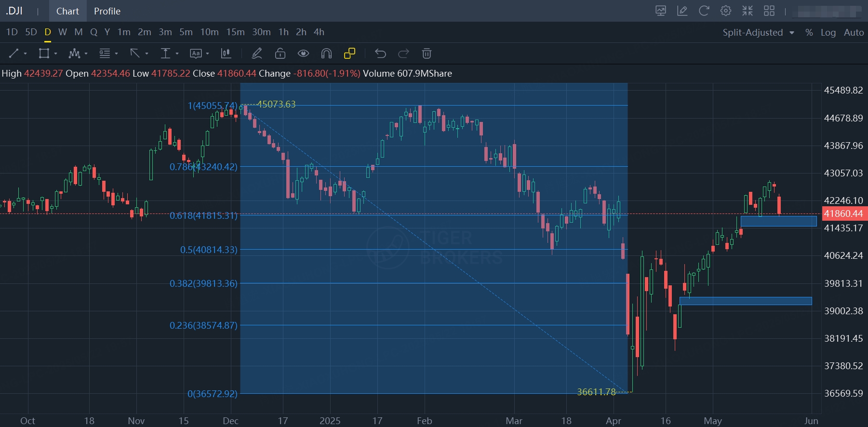This screenshot has width=868, height=427.
Task: Enable Log scale on price axis
Action: point(828,32)
